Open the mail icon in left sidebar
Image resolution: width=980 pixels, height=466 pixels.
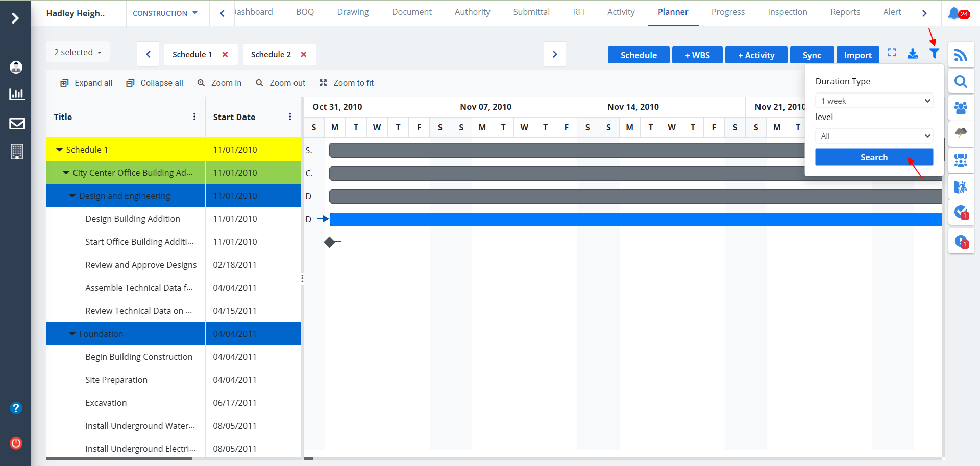17,123
